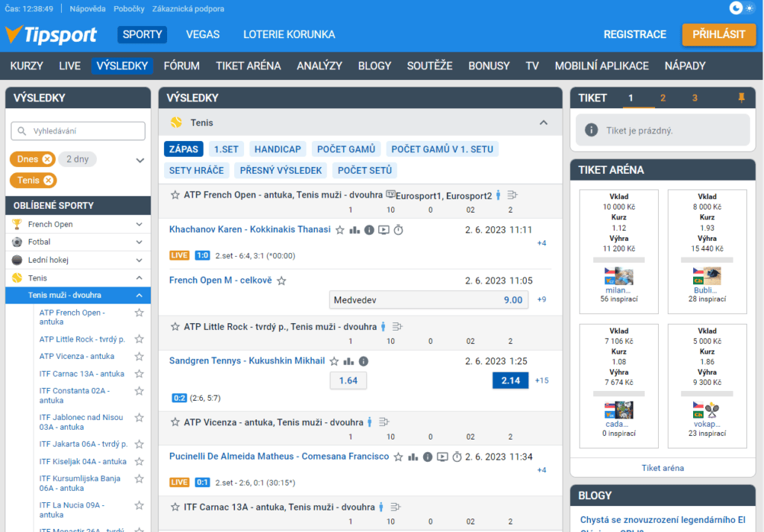Show +15 more bets for Sandgren match
This screenshot has height=532, width=764.
(x=542, y=381)
